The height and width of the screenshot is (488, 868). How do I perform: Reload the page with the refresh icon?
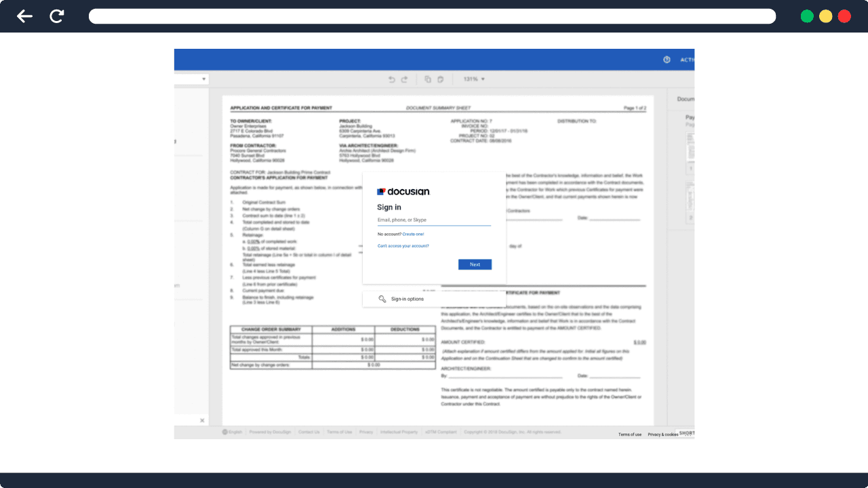tap(57, 16)
